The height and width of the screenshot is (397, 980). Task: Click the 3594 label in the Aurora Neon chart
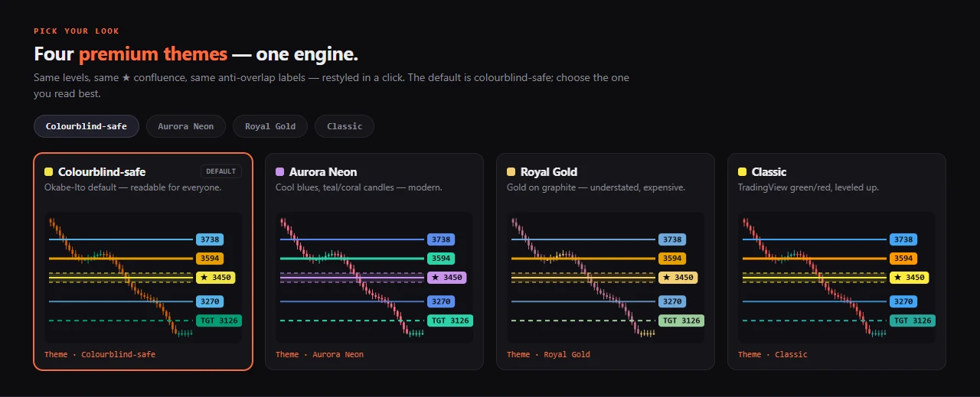[441, 259]
